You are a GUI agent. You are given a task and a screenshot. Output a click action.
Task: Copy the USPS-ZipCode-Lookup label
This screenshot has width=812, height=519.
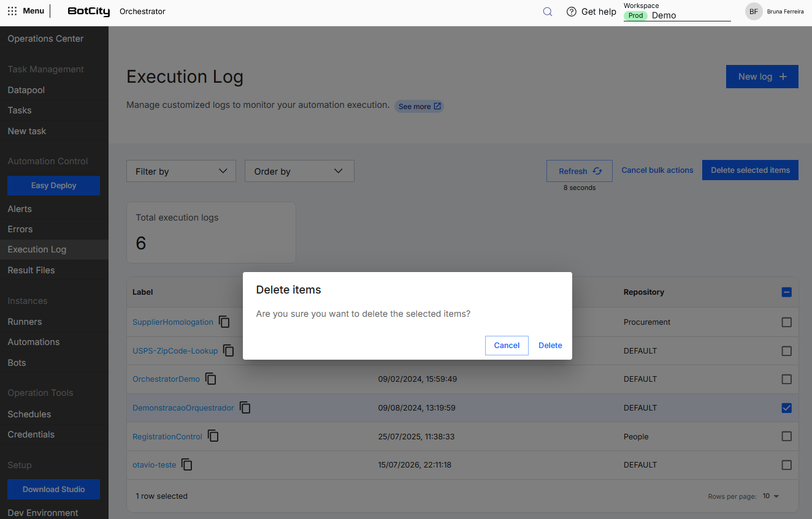pyautogui.click(x=229, y=350)
